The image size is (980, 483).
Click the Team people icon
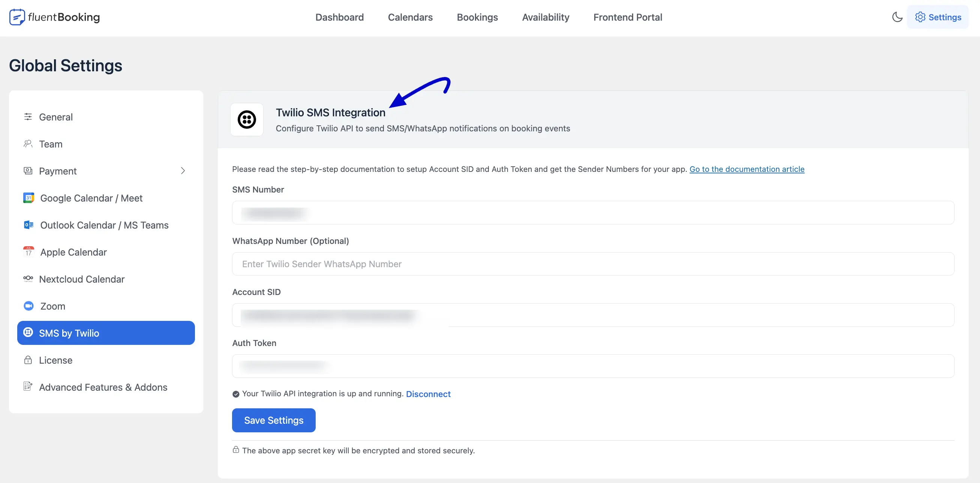pos(28,144)
